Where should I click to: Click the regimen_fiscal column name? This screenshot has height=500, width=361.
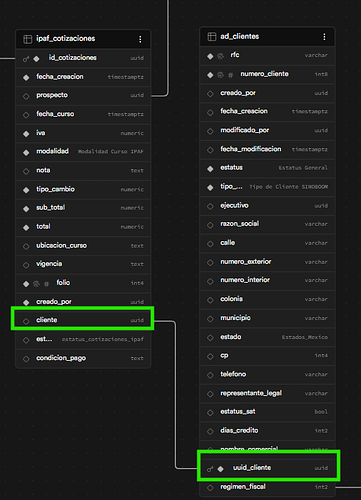pyautogui.click(x=243, y=487)
